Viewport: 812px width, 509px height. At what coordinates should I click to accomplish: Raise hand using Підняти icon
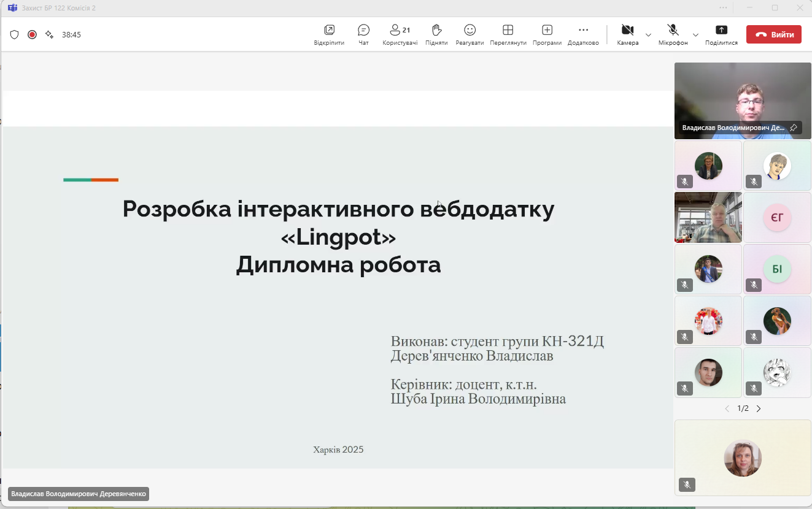436,34
